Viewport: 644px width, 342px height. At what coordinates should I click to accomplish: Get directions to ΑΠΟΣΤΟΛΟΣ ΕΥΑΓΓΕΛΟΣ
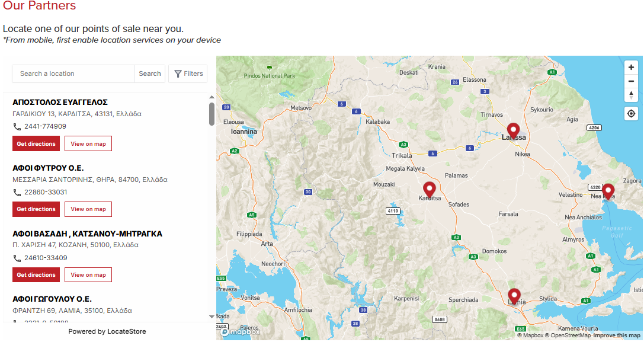tap(36, 143)
